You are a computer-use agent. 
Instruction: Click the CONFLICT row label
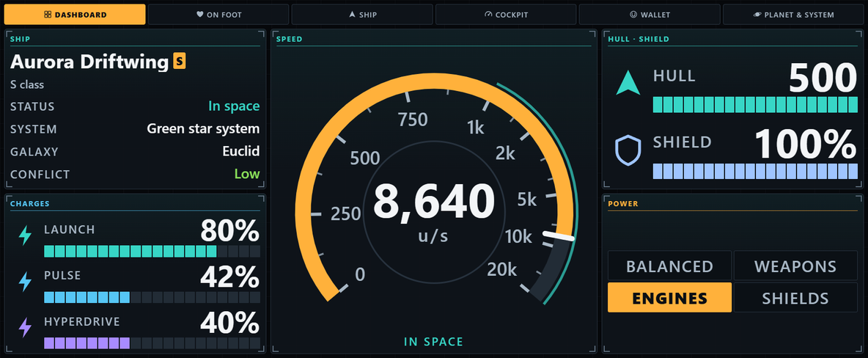pyautogui.click(x=40, y=175)
